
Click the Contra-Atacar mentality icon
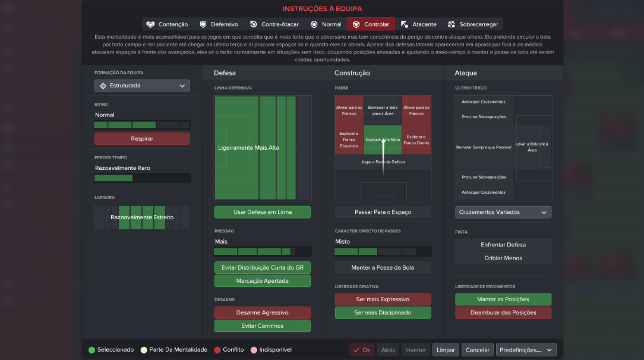(254, 24)
